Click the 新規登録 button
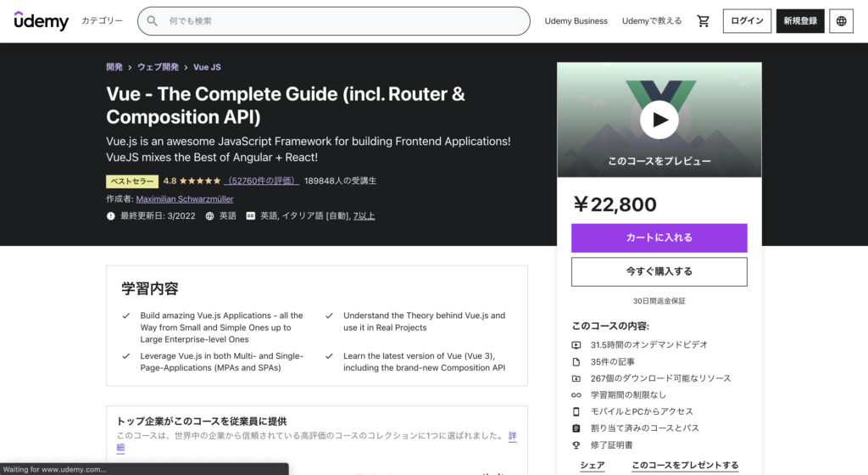This screenshot has height=475, width=868. point(800,21)
